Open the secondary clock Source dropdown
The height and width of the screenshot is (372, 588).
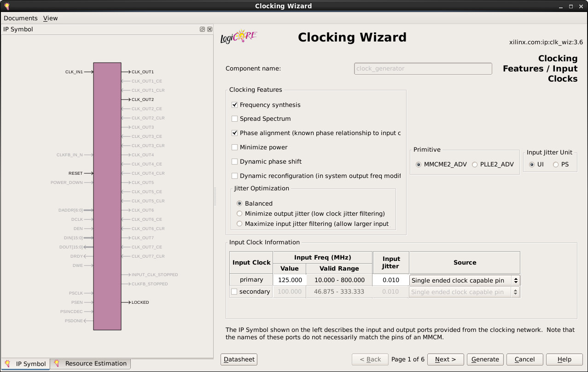pyautogui.click(x=465, y=292)
